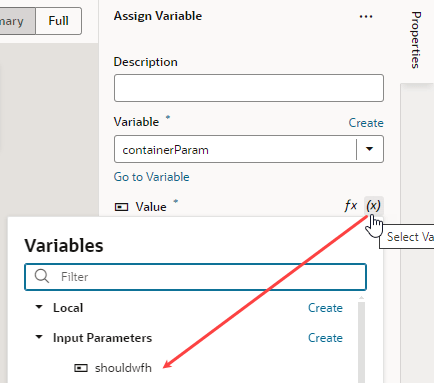Select the partially visible Summary toggle button
434x383 pixels.
pyautogui.click(x=17, y=21)
